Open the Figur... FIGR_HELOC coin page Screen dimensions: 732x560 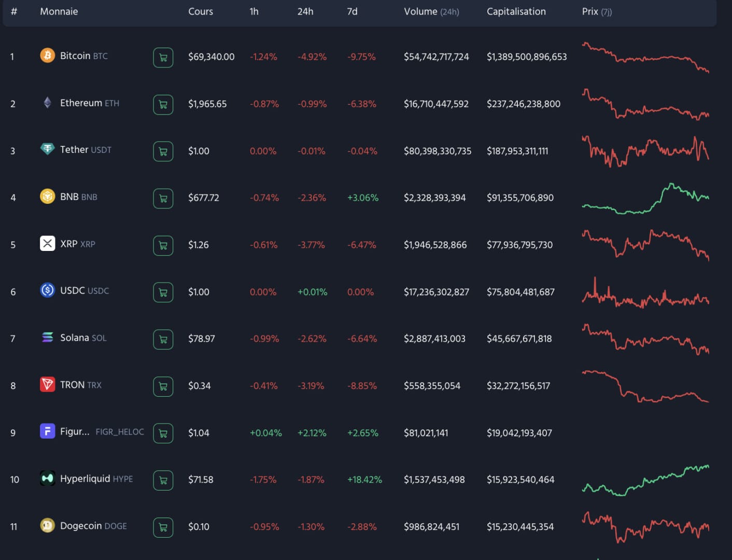pos(102,431)
